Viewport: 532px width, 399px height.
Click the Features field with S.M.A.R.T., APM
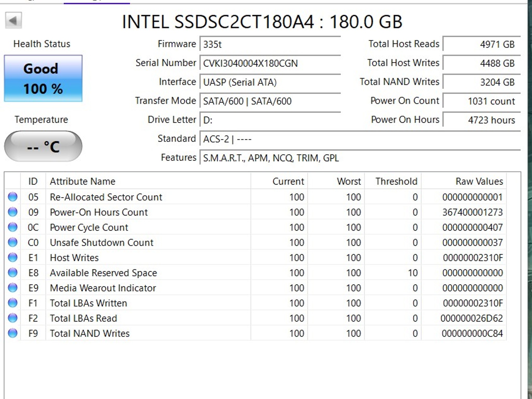[360, 158]
